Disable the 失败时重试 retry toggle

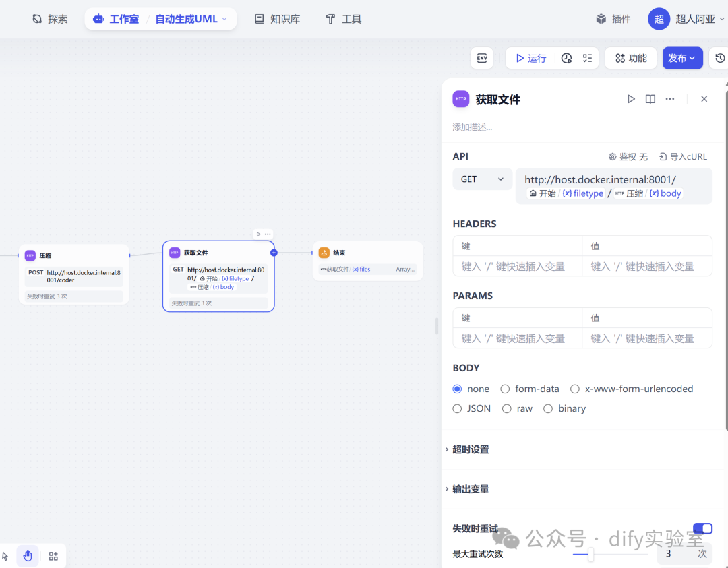pos(702,528)
